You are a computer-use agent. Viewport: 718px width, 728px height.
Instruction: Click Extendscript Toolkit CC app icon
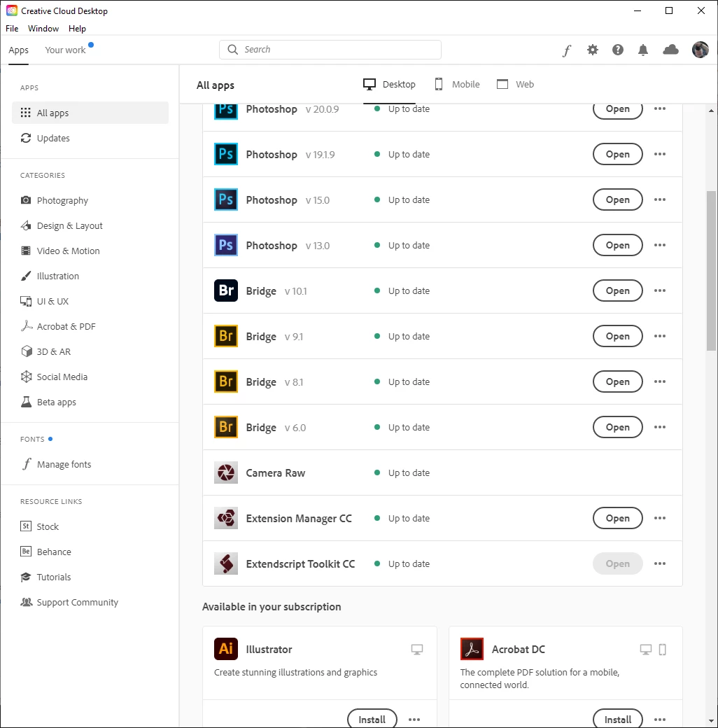coord(226,563)
